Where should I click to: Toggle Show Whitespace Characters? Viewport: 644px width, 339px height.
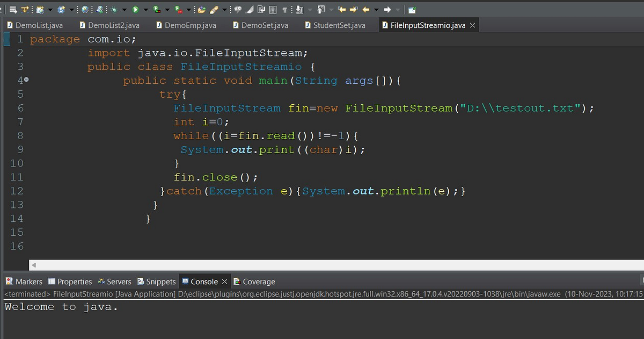click(285, 9)
